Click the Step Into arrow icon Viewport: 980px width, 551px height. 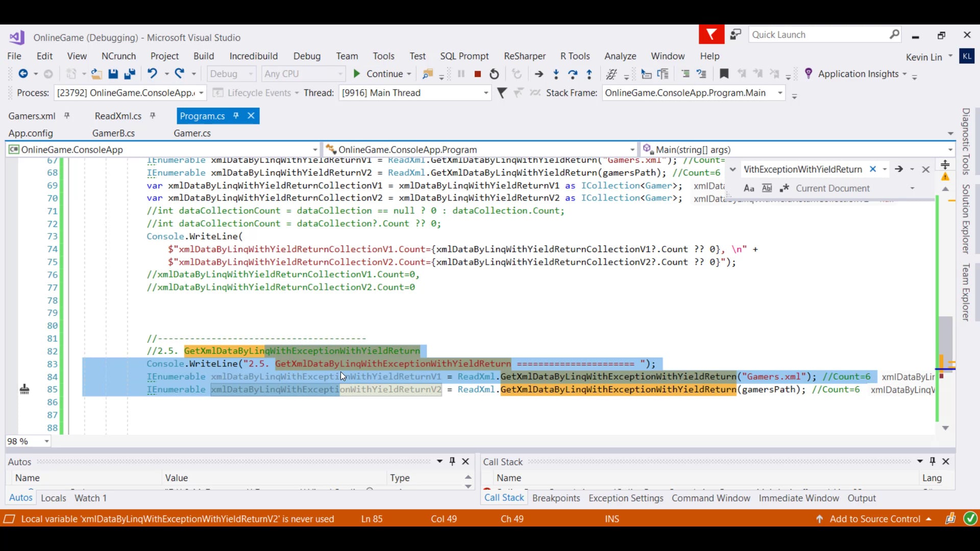pyautogui.click(x=556, y=74)
